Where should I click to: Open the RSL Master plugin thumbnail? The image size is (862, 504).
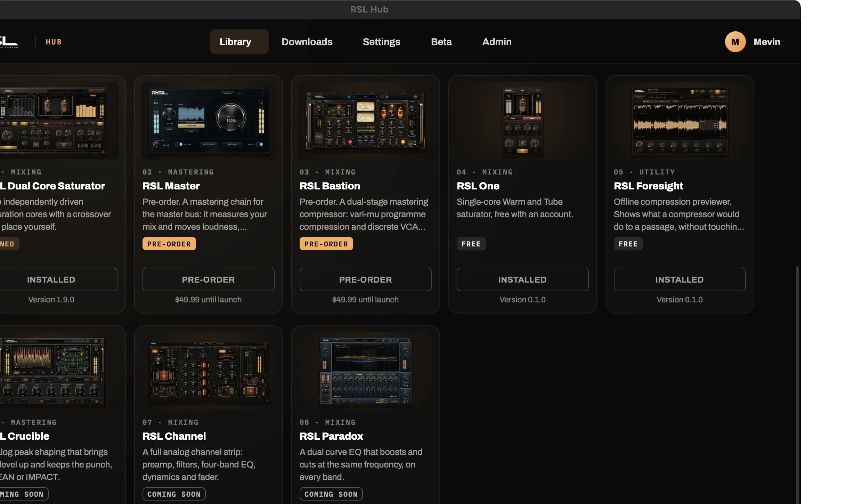click(x=209, y=121)
